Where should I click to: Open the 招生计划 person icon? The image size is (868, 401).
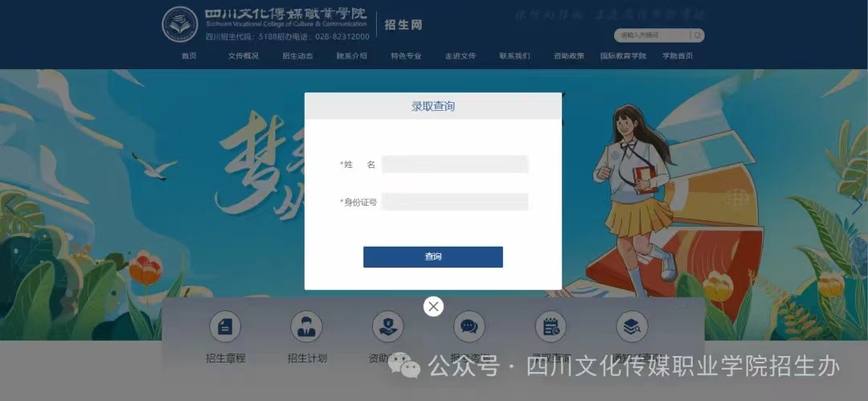306,327
